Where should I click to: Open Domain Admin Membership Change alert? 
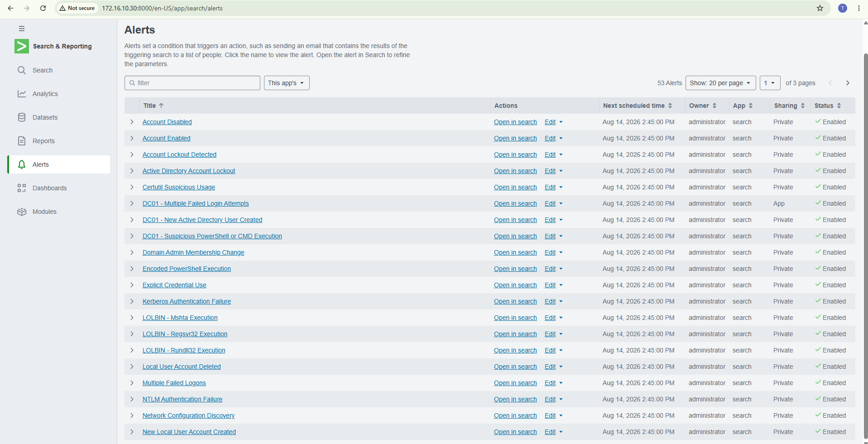(193, 252)
